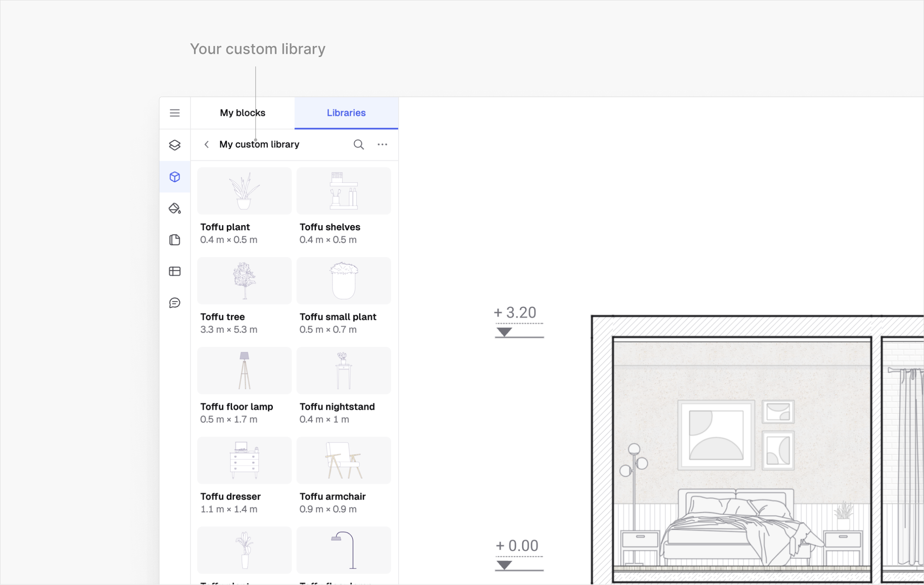
Task: Open the hamburger menu icon
Action: 174,113
